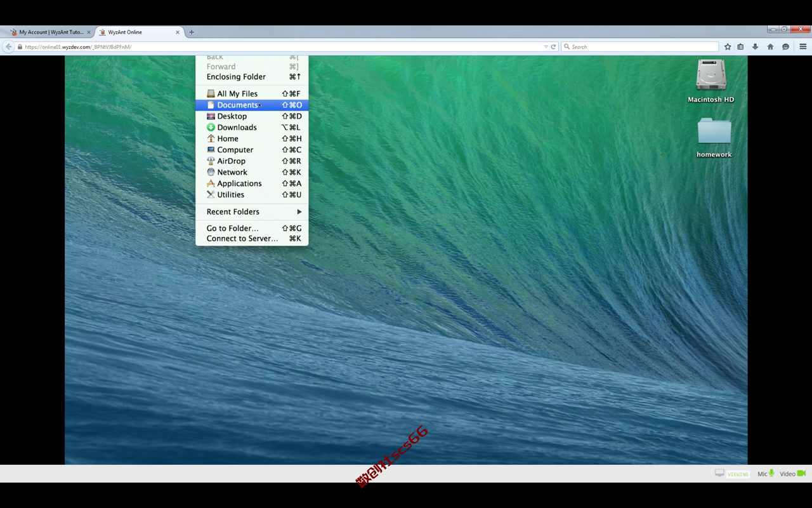Open AirDrop menu item

tap(252, 161)
